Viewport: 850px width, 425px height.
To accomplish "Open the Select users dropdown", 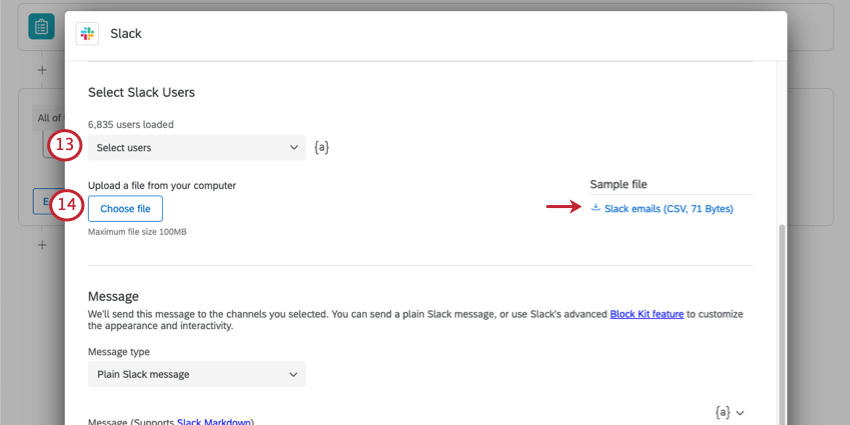I will (197, 148).
